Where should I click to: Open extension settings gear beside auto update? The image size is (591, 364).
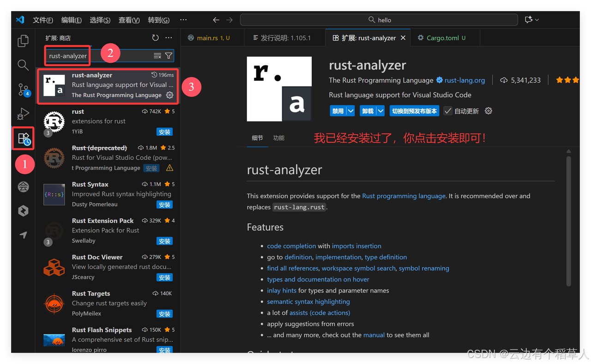point(488,111)
